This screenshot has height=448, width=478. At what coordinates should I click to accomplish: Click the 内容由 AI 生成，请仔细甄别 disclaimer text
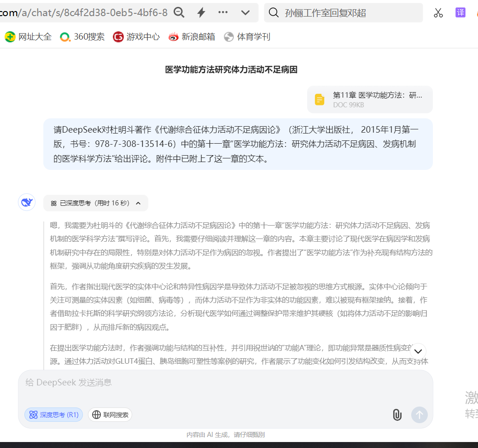226,435
